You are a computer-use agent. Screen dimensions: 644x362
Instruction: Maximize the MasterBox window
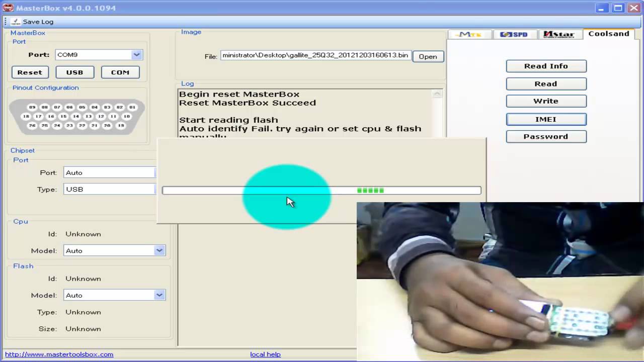(x=618, y=8)
